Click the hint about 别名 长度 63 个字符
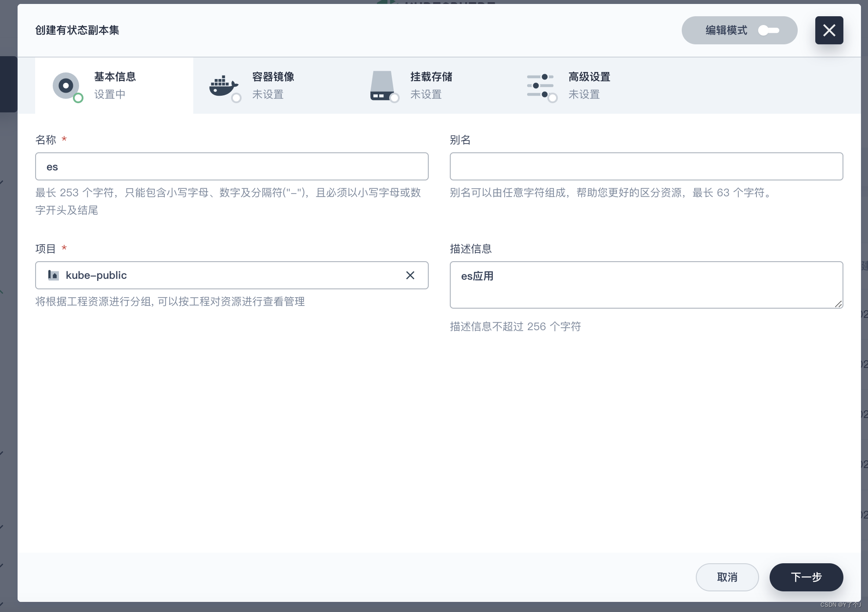Viewport: 868px width, 612px height. 611,193
